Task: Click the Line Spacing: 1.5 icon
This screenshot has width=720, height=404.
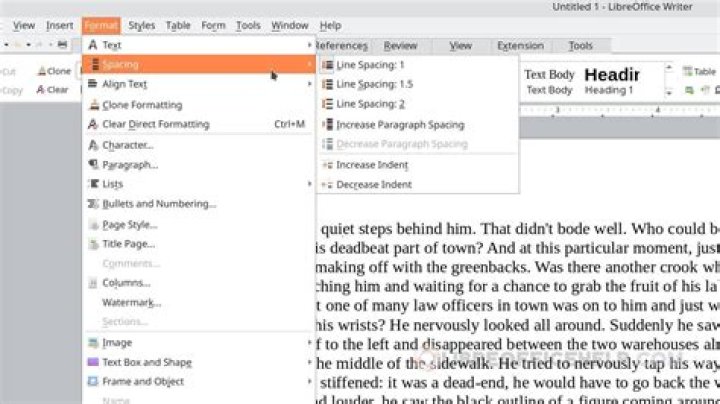Action: point(327,84)
